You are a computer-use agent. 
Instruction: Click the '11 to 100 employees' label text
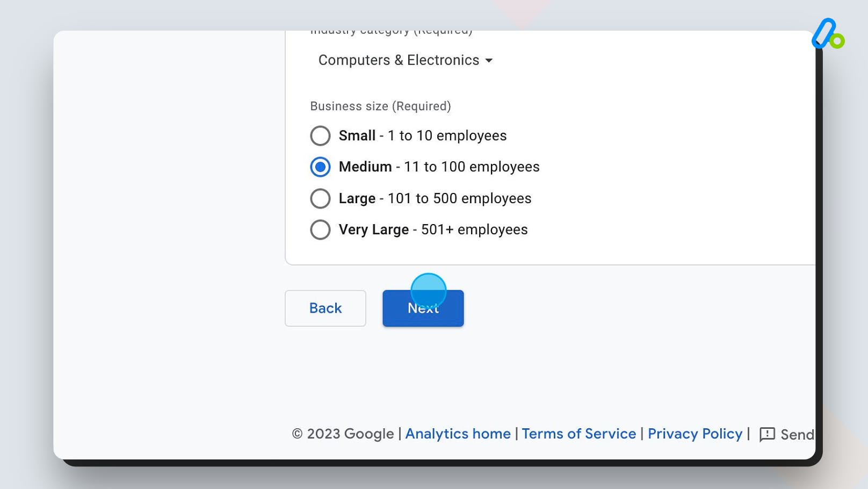pos(472,167)
